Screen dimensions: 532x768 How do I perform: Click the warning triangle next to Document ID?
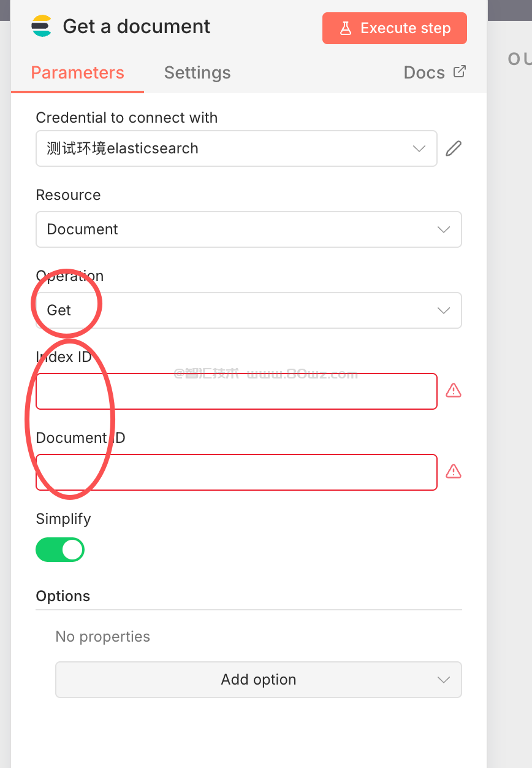454,471
